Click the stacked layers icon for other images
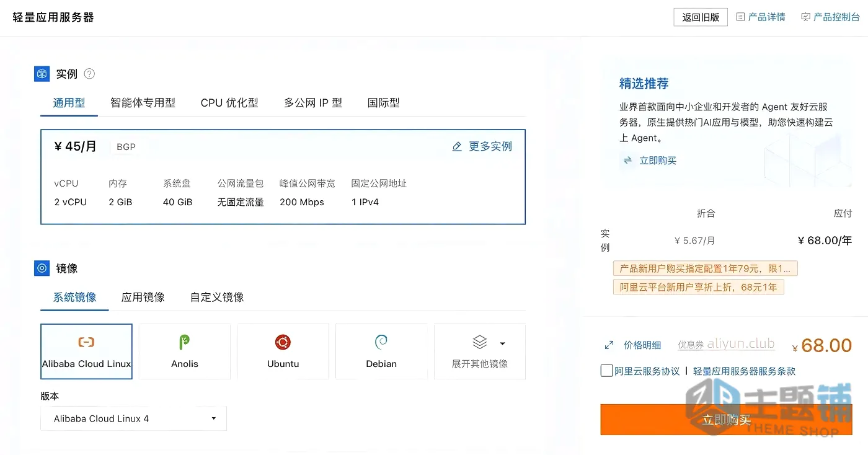The height and width of the screenshot is (455, 868). [x=480, y=342]
